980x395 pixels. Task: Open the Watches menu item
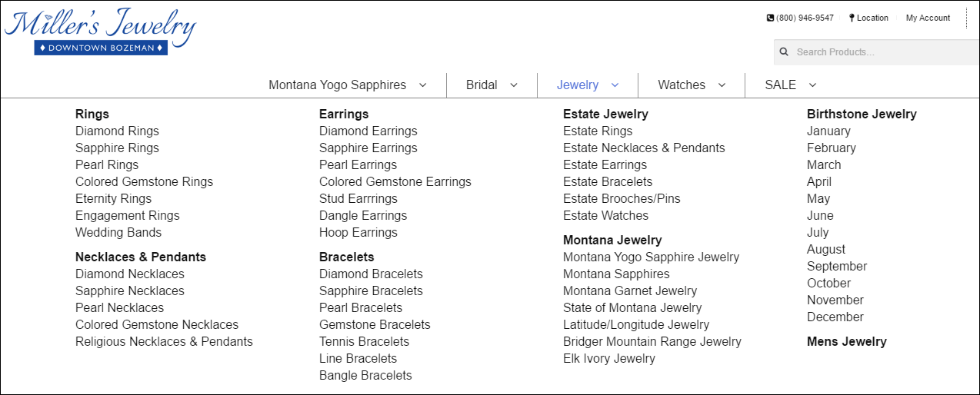click(x=682, y=85)
